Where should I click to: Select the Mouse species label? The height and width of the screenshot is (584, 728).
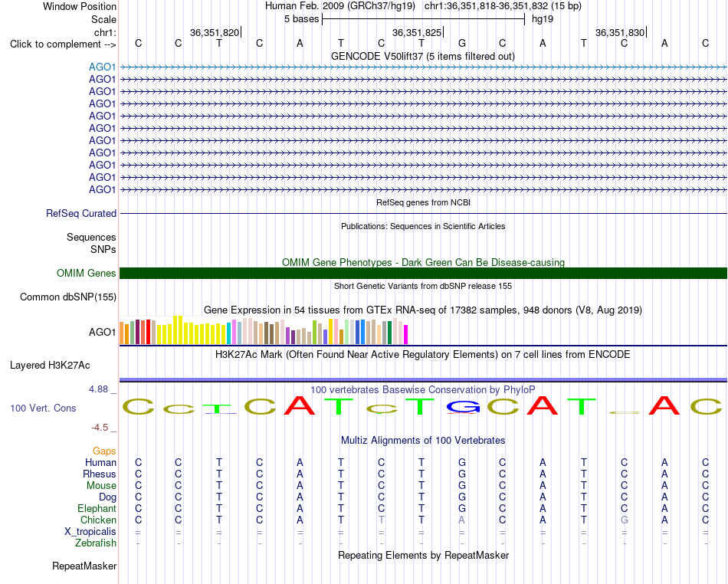tap(101, 486)
